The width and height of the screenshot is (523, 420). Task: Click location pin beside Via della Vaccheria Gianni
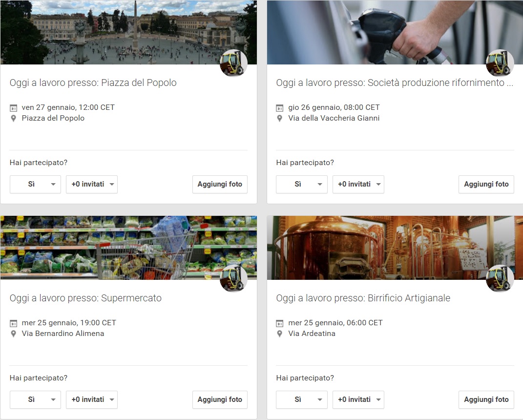coord(280,118)
